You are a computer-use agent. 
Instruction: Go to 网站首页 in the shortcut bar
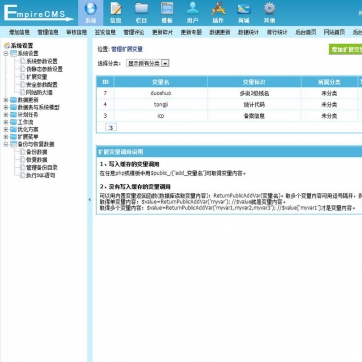pyautogui.click(x=334, y=32)
